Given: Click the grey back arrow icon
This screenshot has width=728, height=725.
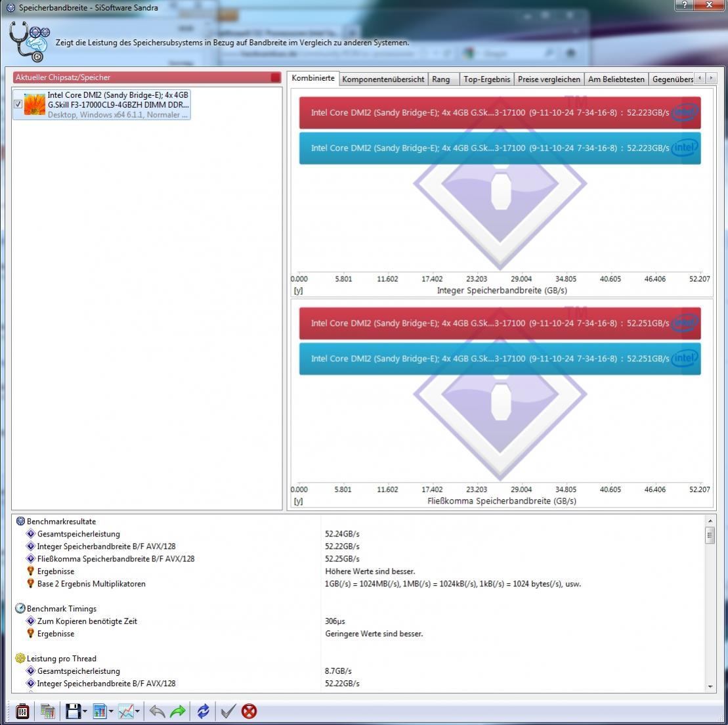Looking at the screenshot, I should [157, 711].
